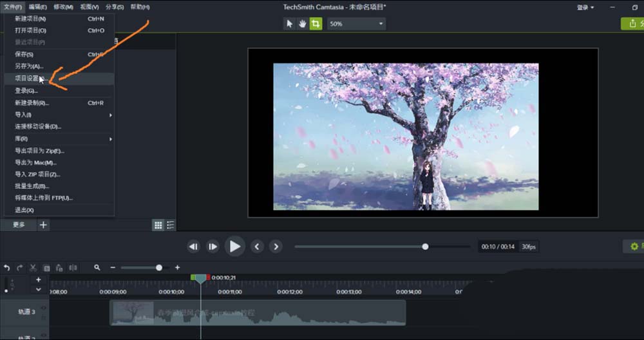Toggle visibility eye for 轨道 3
The height and width of the screenshot is (340, 644).
tap(44, 308)
